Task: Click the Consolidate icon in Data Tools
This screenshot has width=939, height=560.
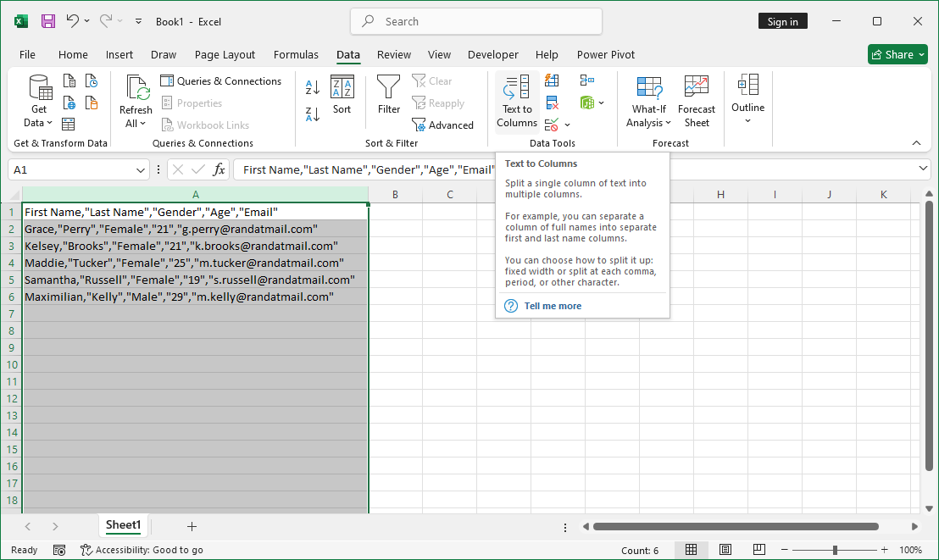Action: [x=587, y=80]
